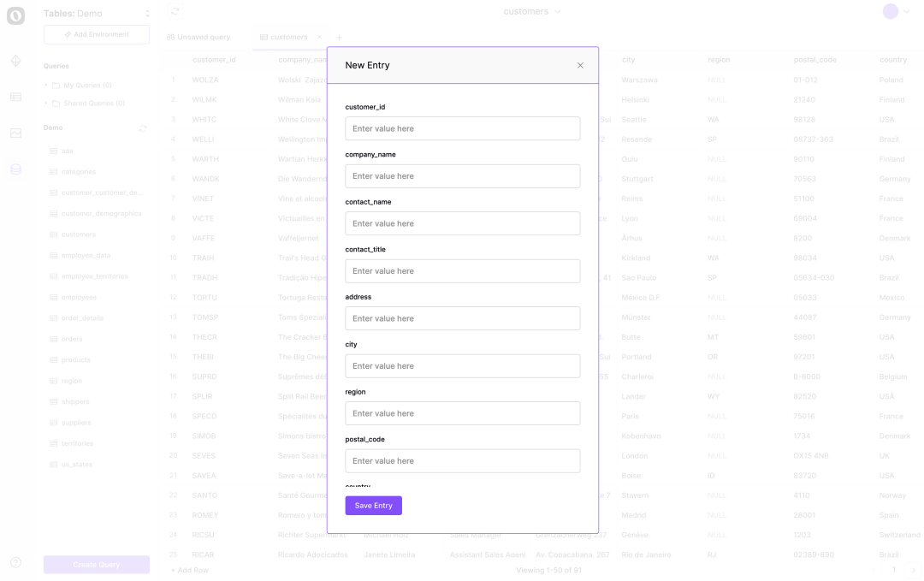
Task: Click the diamond-shaped sidebar icon
Action: pyautogui.click(x=15, y=62)
